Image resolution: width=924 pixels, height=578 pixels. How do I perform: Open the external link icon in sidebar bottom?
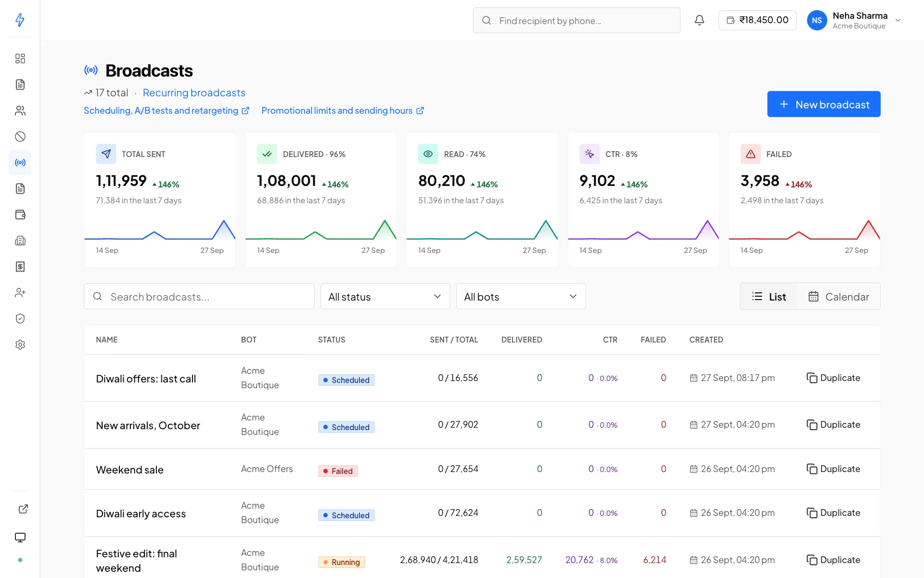click(23, 509)
